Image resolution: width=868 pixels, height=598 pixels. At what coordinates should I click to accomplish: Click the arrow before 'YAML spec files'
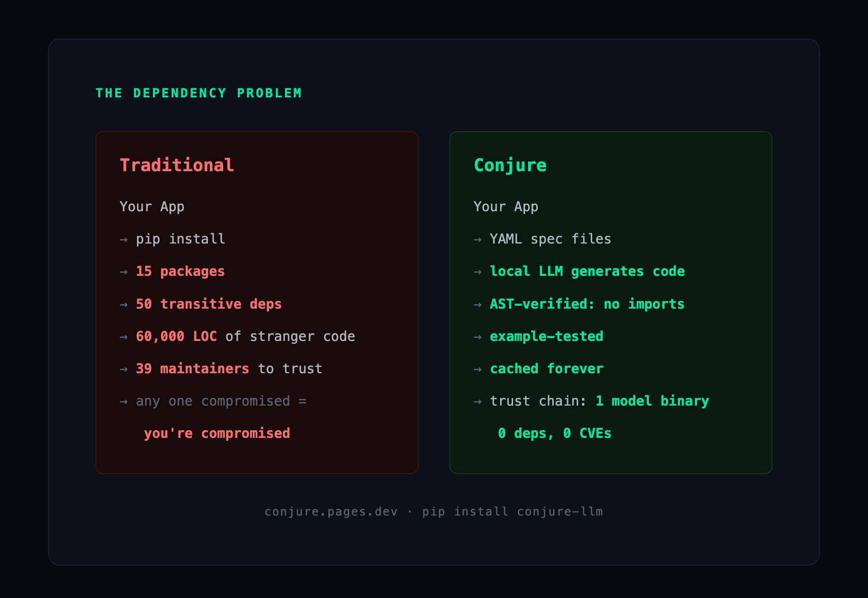pyautogui.click(x=477, y=240)
